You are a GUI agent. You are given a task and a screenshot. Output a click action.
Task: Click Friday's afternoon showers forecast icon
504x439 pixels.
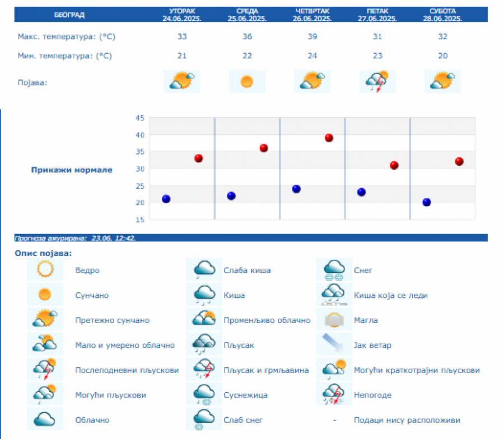tap(377, 82)
